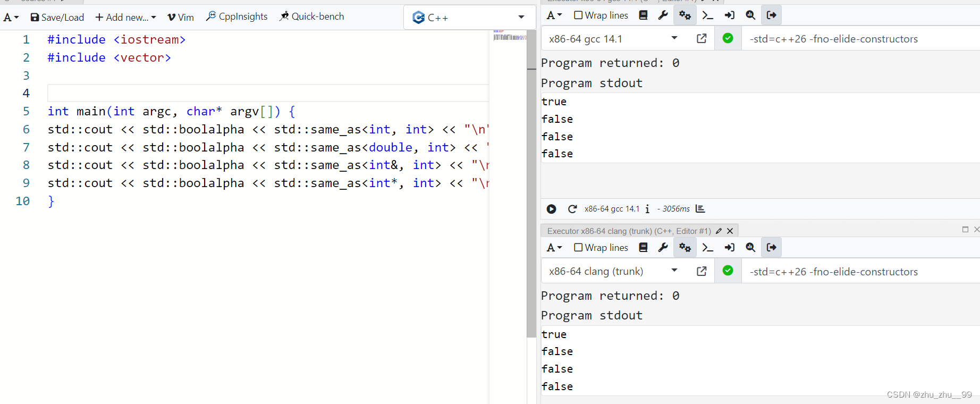Rename clang executor tab with pencil

(719, 231)
